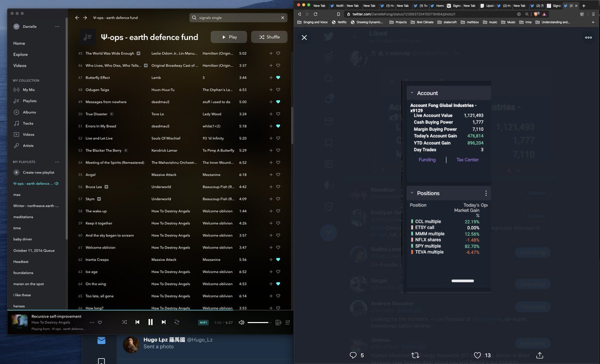Open Tracks in My Collection
This screenshot has width=600, height=364.
pos(23,123)
